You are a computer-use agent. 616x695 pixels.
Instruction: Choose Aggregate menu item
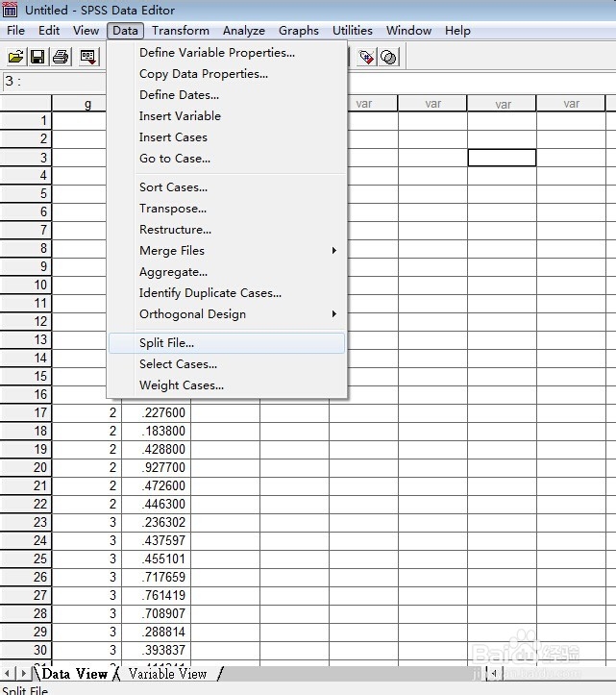coord(227,272)
